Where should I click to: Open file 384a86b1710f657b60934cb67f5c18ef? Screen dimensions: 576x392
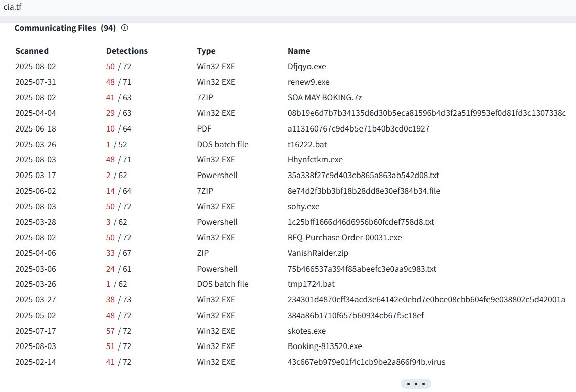click(x=356, y=316)
